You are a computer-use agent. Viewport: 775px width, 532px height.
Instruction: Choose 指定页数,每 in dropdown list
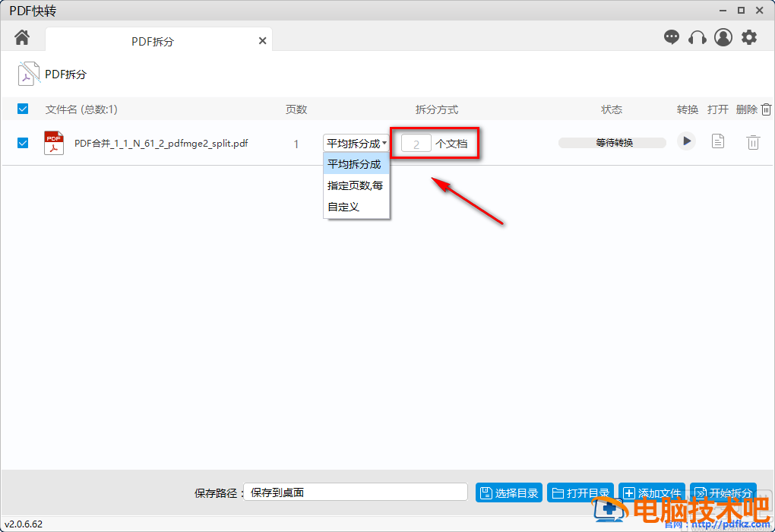[356, 185]
